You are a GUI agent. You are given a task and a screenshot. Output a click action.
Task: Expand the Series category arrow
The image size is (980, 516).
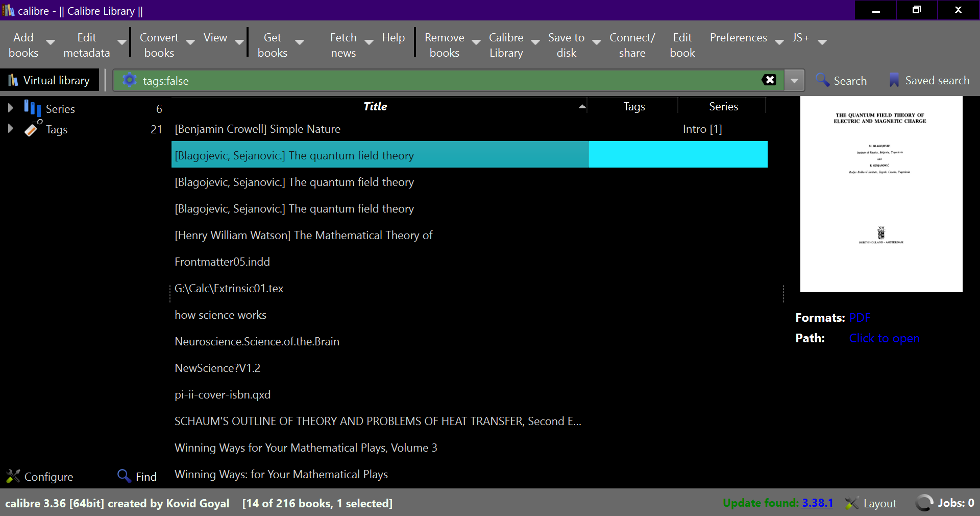coord(10,108)
